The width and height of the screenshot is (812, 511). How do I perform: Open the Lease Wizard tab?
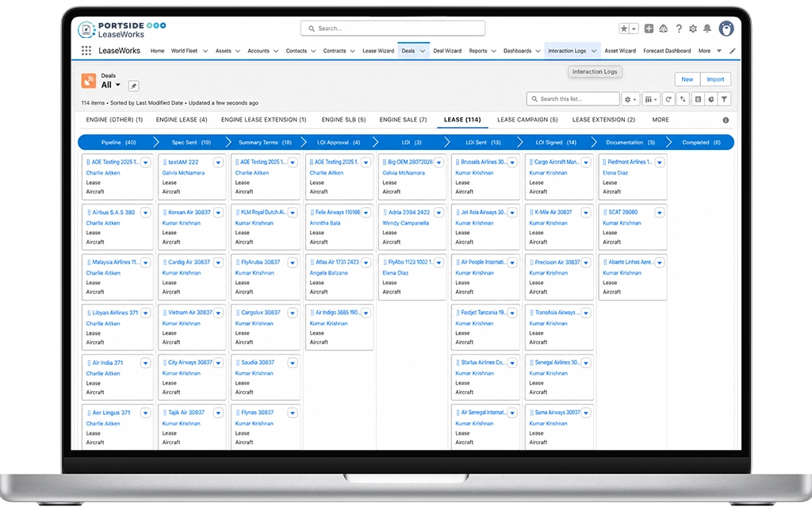pyautogui.click(x=378, y=51)
